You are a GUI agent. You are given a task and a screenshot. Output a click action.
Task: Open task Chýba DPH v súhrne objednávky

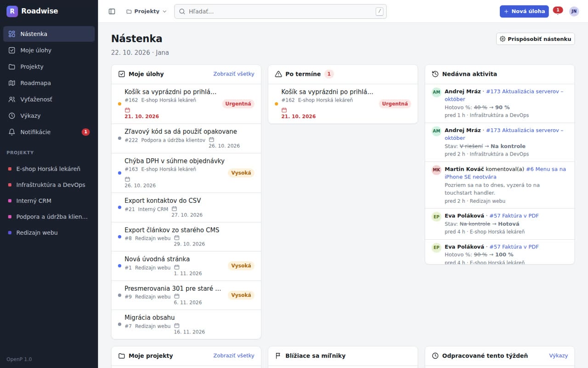[x=175, y=161]
